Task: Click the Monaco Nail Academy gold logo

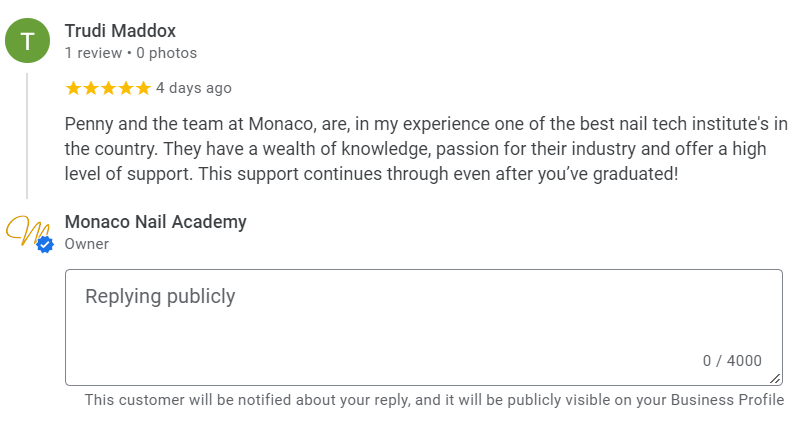Action: (x=25, y=231)
